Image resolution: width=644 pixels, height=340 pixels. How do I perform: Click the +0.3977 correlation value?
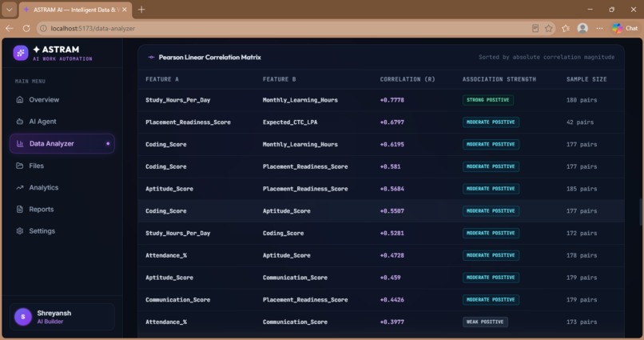point(392,322)
